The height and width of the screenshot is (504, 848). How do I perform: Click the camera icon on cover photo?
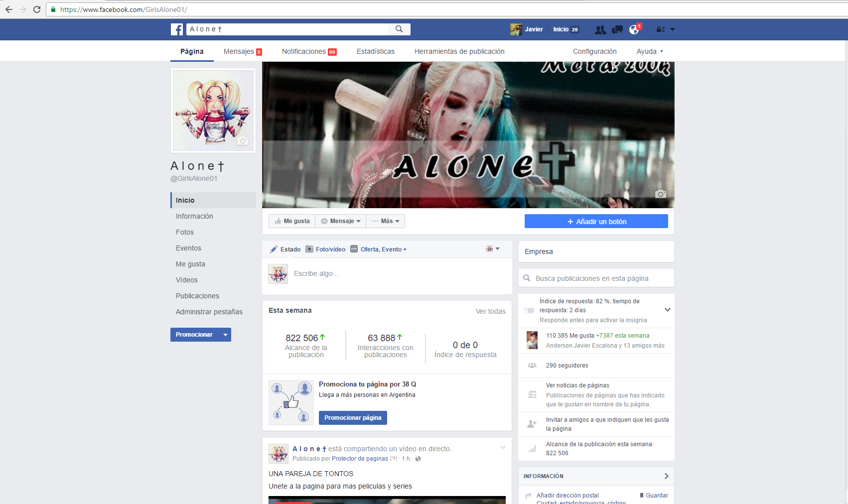[x=661, y=194]
